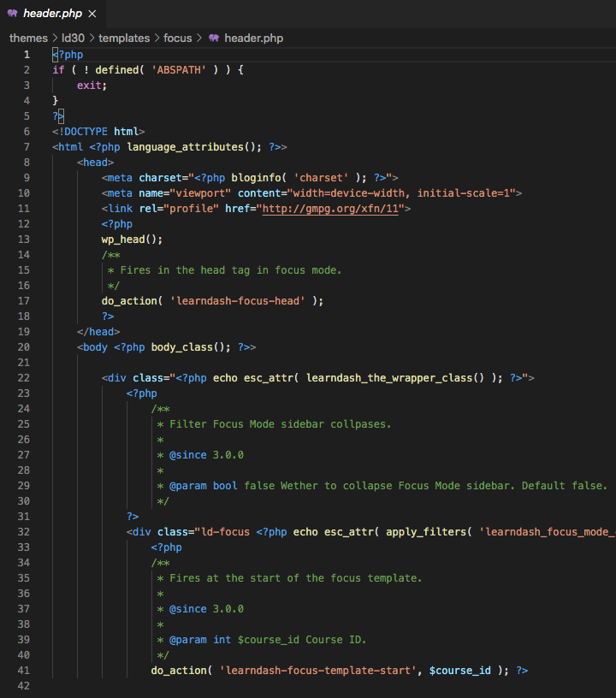
Task: Click line number 1 in the gutter
Action: 27,55
